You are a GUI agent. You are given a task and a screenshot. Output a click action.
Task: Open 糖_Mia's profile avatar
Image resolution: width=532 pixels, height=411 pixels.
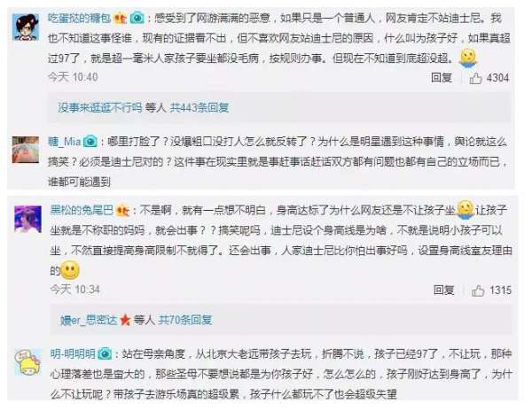tap(26, 150)
